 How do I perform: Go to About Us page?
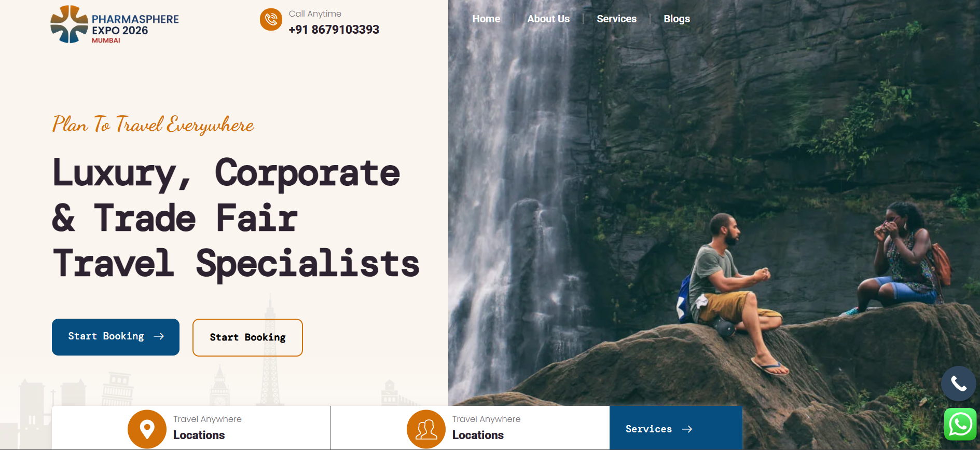548,19
